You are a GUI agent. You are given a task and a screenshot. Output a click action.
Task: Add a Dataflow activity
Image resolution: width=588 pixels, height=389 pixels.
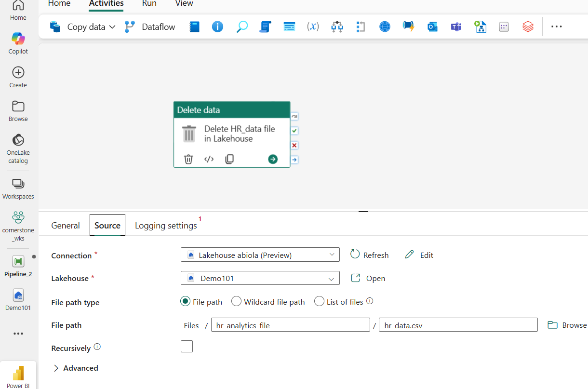point(150,27)
